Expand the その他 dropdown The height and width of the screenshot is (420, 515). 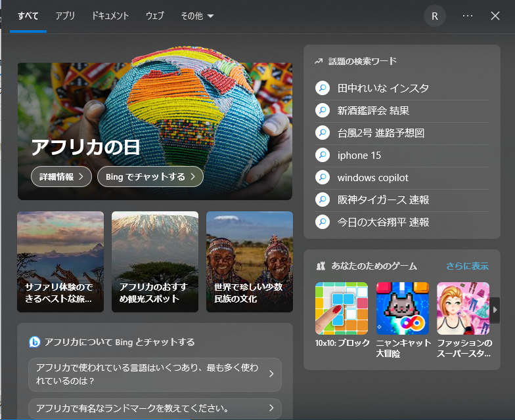[197, 16]
